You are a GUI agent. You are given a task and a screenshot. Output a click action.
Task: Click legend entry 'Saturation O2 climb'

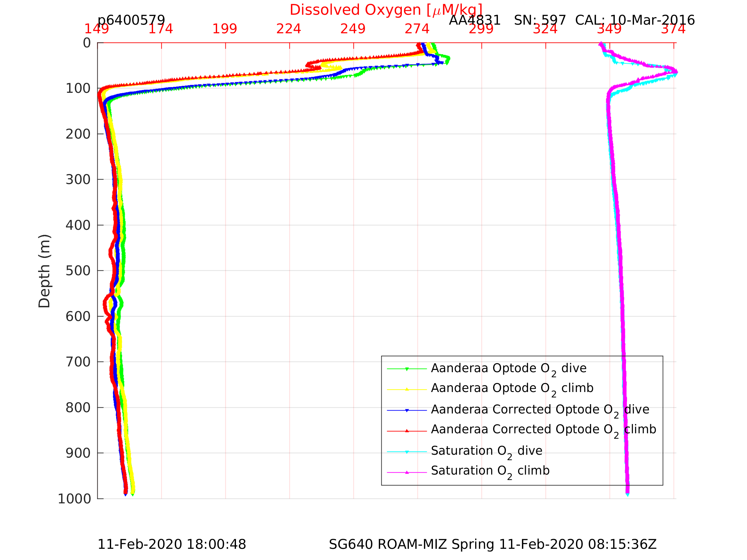(490, 471)
